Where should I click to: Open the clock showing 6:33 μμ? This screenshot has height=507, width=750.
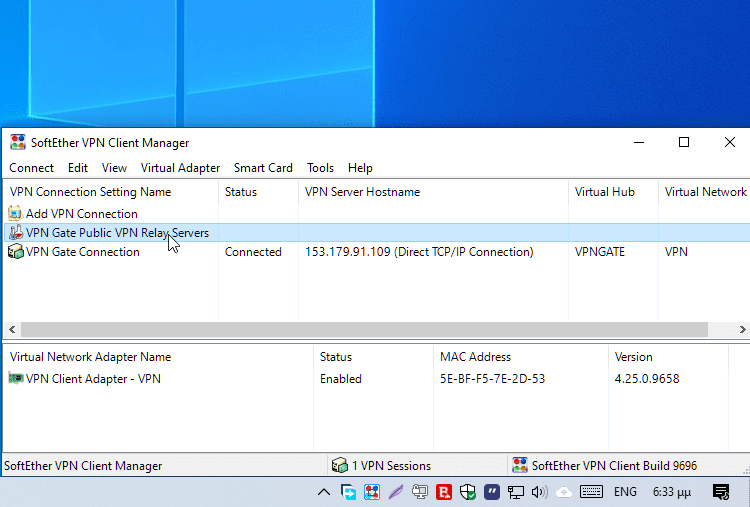coord(672,492)
